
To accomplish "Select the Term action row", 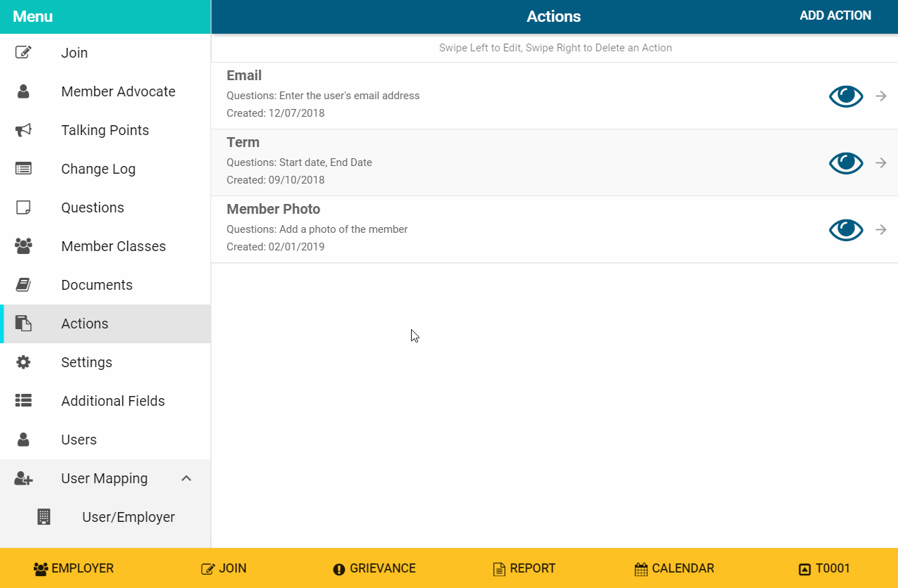I will coord(493,162).
